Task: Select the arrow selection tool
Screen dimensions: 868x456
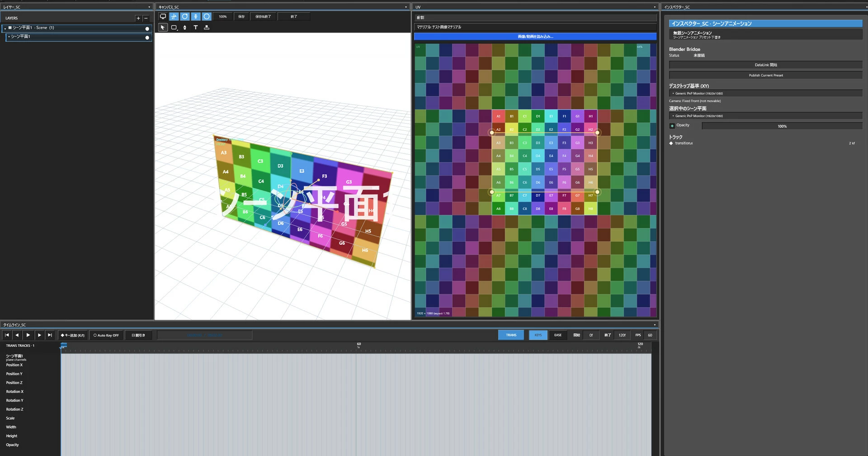Action: tap(163, 28)
